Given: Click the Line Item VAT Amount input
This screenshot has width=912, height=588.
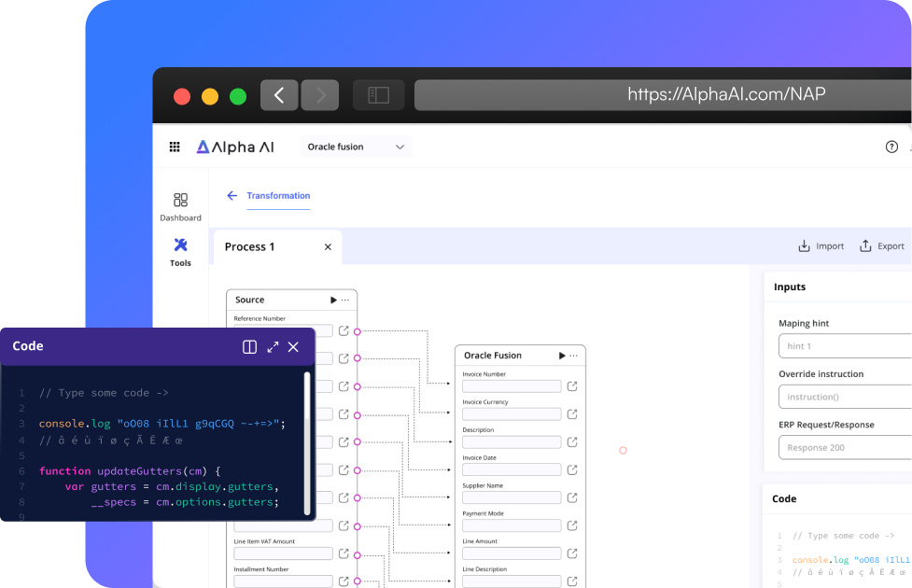Looking at the screenshot, I should (x=283, y=553).
